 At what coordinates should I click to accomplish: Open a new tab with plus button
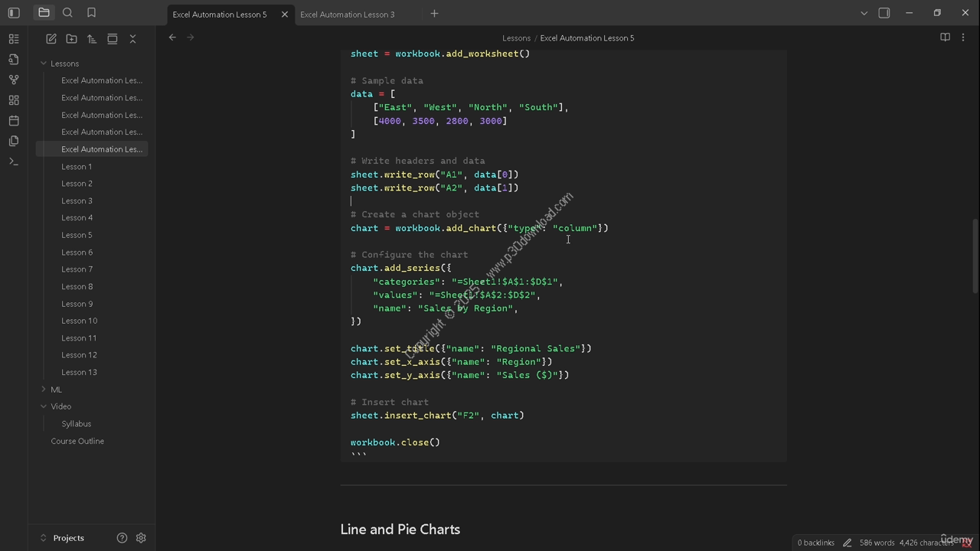click(434, 14)
